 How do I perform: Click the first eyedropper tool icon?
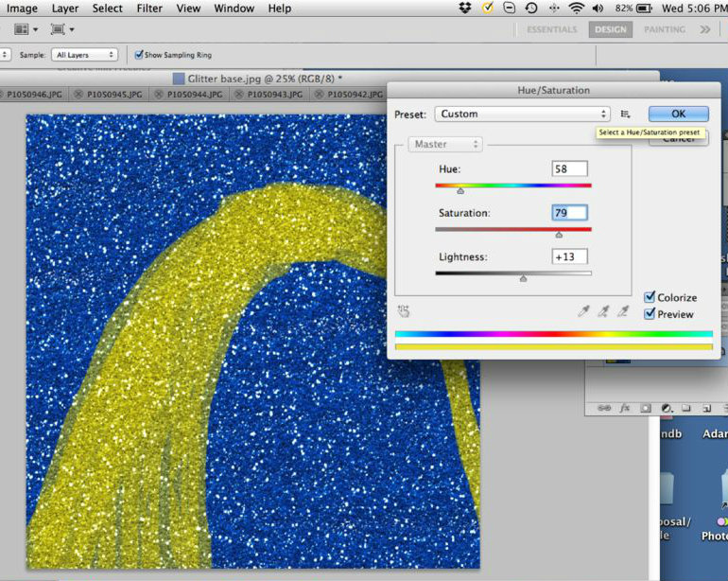point(583,311)
